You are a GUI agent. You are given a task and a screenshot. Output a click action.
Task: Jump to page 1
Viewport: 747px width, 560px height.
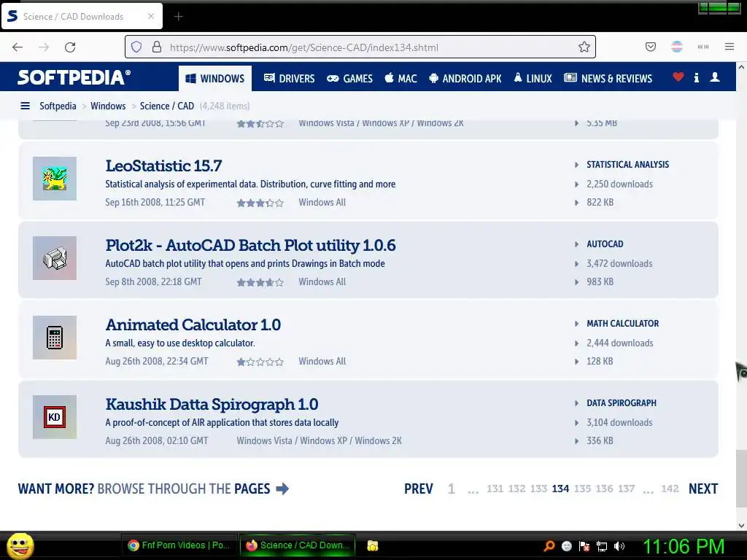[x=451, y=489]
